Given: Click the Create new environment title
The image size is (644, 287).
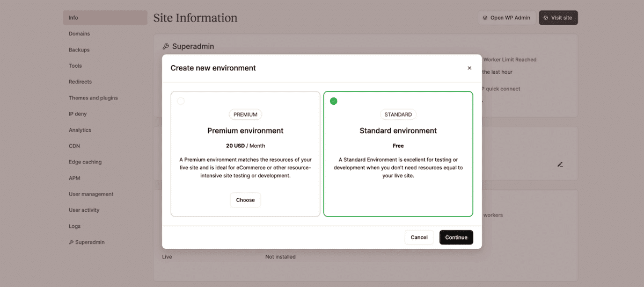Looking at the screenshot, I should tap(213, 68).
